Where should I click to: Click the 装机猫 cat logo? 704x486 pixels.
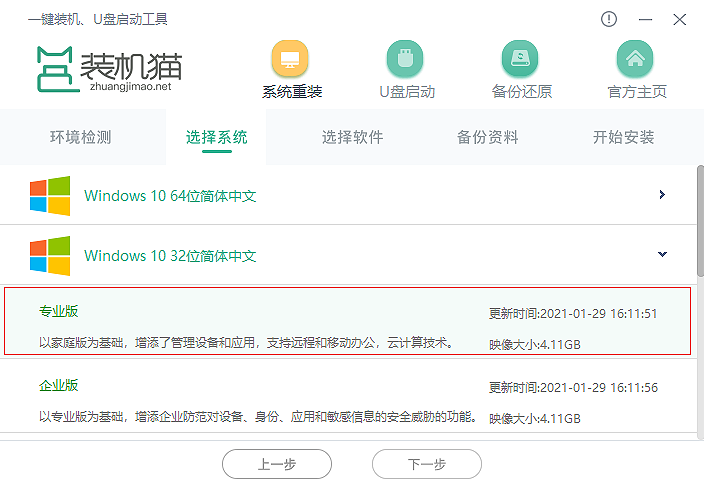pyautogui.click(x=54, y=67)
